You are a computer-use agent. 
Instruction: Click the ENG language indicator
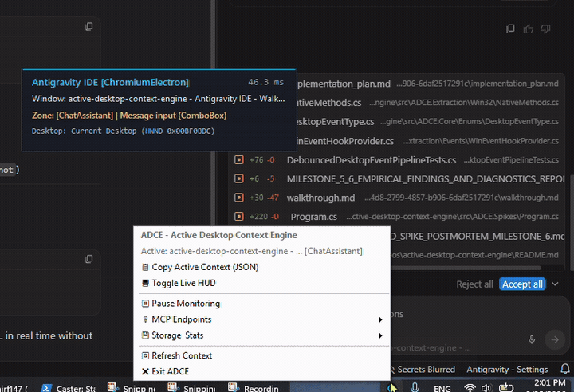click(442, 388)
